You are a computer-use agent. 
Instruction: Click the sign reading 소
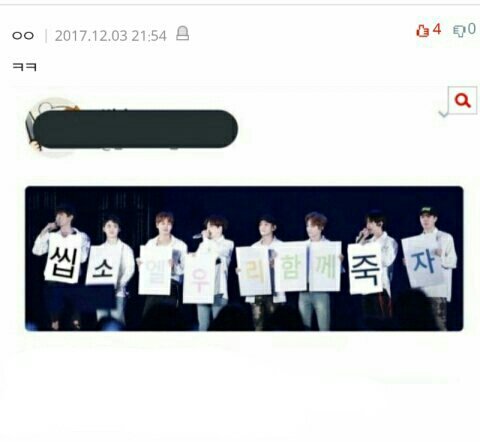coord(102,266)
